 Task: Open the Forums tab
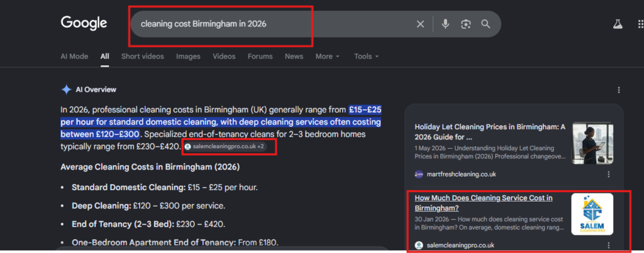(260, 57)
